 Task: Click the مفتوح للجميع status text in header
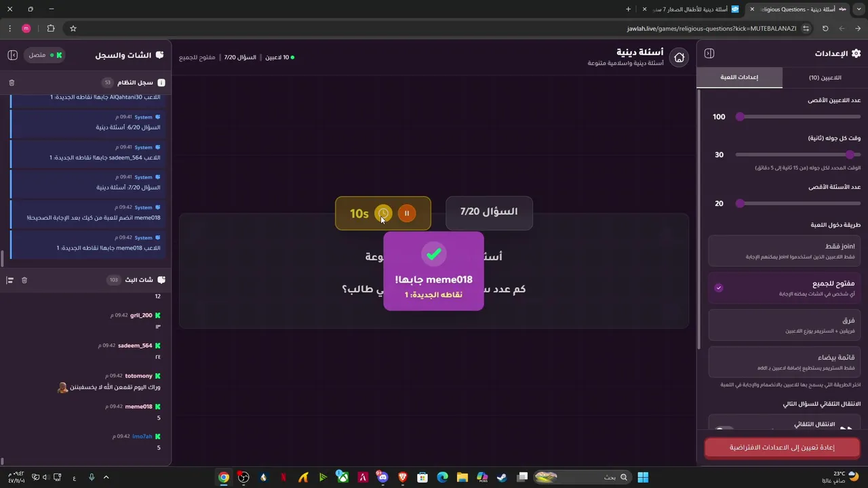(x=197, y=58)
